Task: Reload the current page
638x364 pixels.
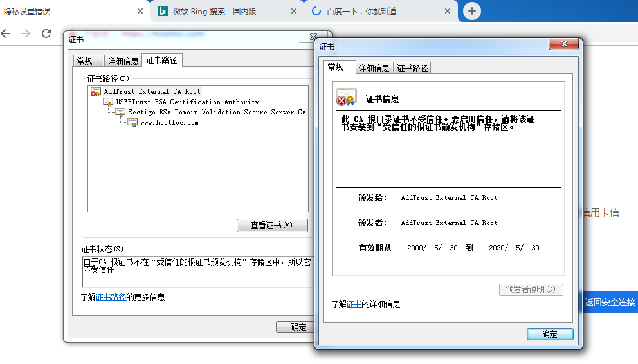Action: (46, 33)
